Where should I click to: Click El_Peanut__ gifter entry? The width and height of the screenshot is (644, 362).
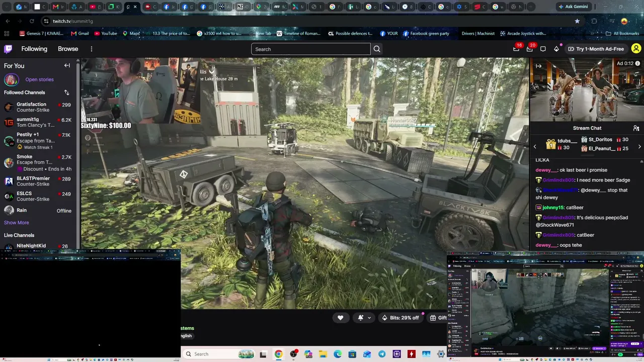coord(605,148)
